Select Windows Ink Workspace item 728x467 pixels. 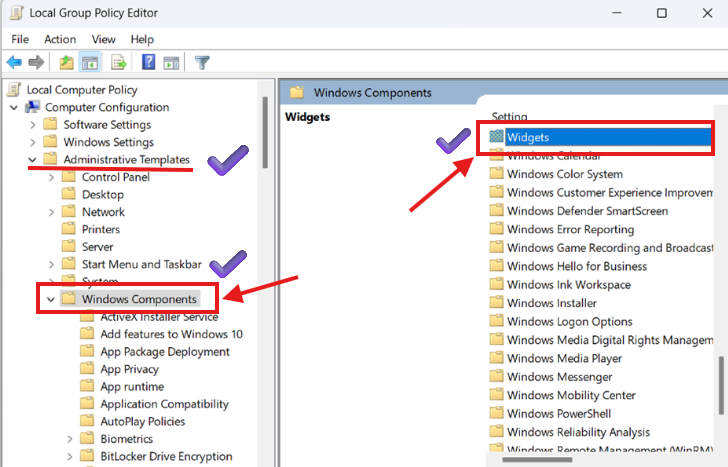[560, 285]
